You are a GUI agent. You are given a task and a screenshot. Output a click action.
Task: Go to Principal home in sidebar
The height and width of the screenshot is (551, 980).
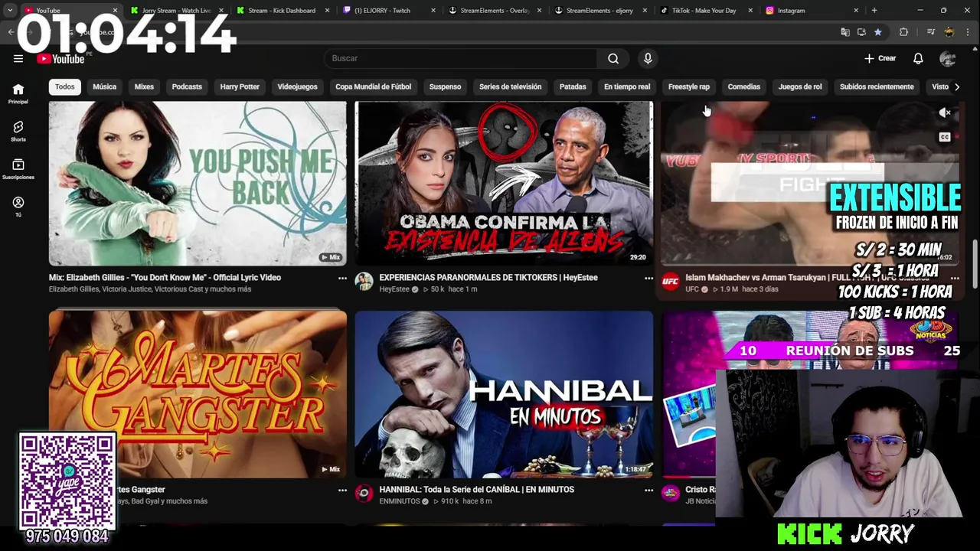coord(18,93)
